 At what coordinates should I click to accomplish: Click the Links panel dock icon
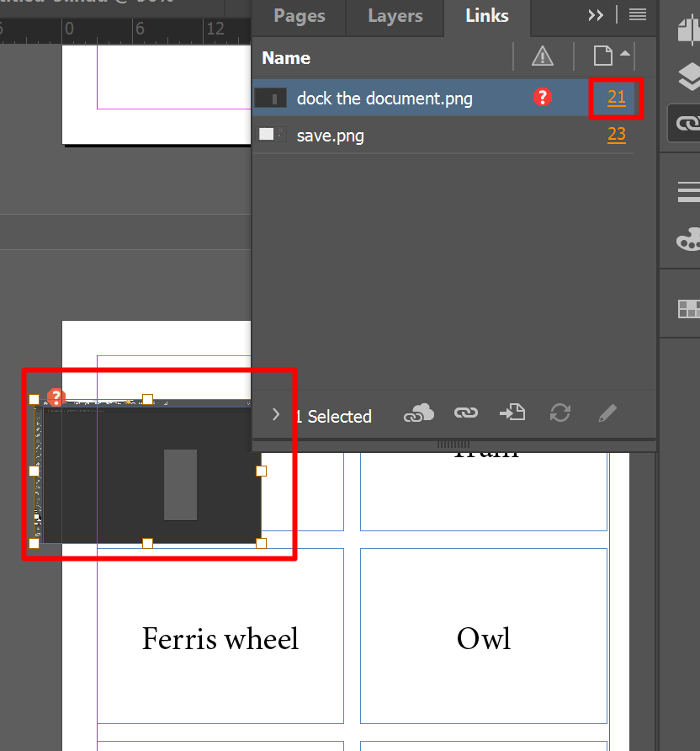pos(688,124)
